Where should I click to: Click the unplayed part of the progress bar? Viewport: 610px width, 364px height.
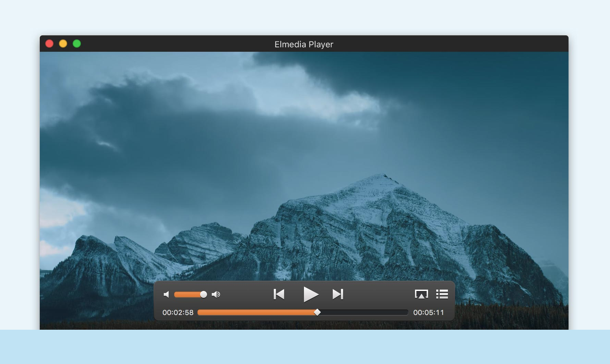coord(364,312)
